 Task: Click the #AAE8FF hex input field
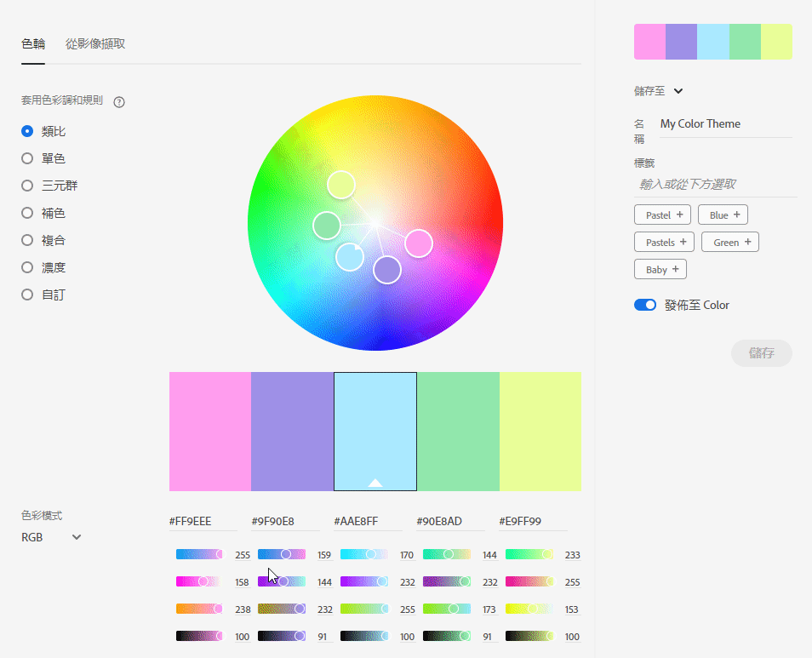366,521
